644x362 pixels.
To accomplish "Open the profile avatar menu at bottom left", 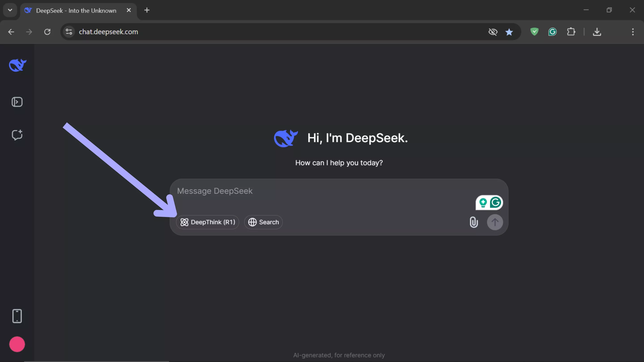I will pyautogui.click(x=17, y=344).
